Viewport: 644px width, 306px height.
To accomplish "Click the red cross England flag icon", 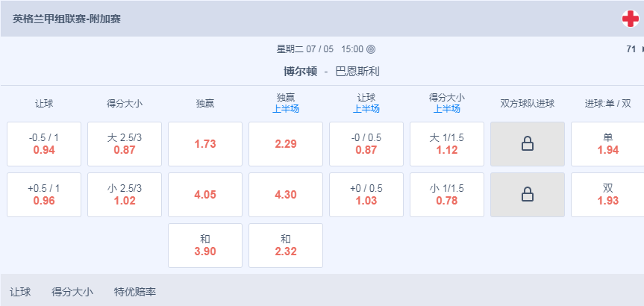I will (631, 19).
